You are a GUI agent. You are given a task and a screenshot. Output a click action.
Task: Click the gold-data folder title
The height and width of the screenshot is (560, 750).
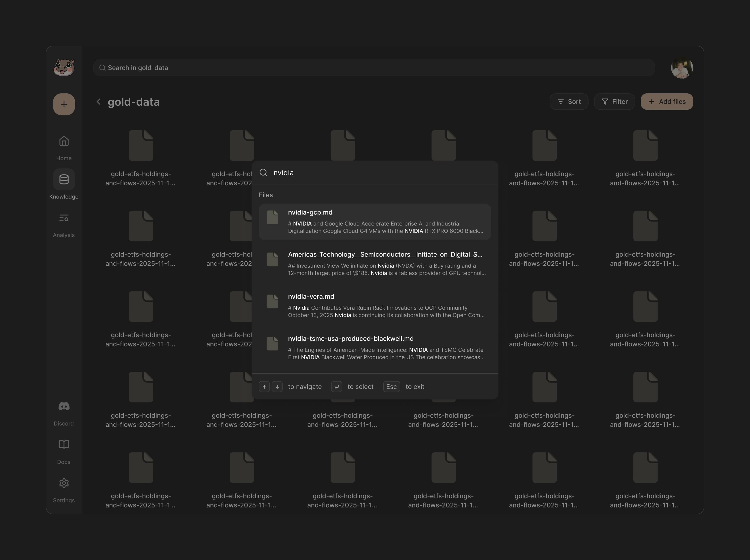coord(133,102)
